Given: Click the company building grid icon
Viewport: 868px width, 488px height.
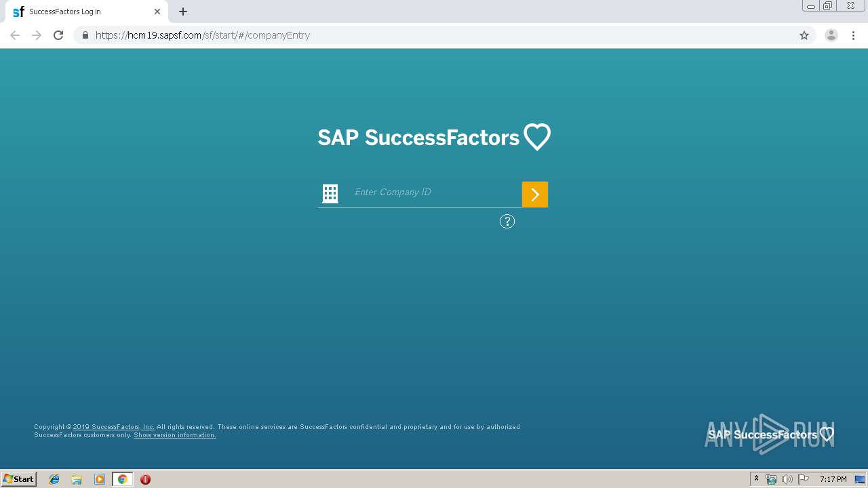Looking at the screenshot, I should coord(330,194).
